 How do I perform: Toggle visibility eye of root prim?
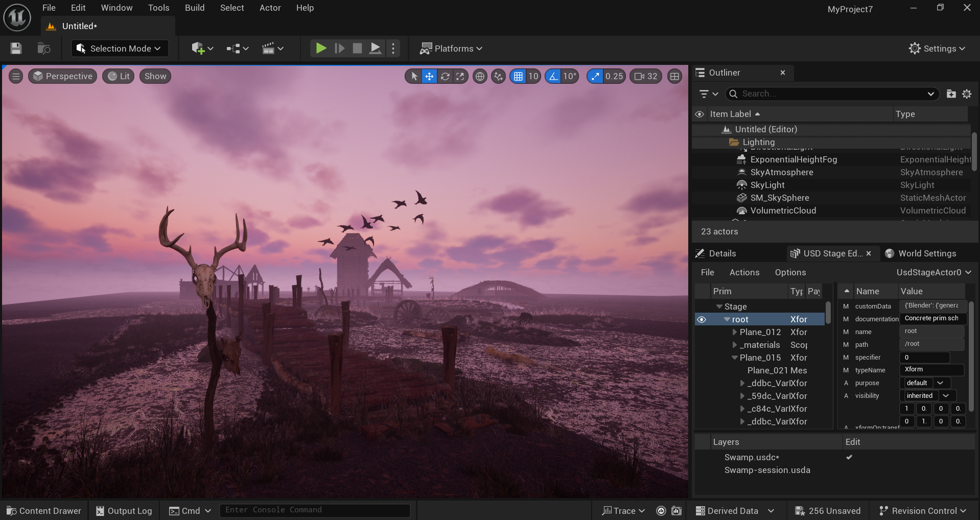point(702,319)
